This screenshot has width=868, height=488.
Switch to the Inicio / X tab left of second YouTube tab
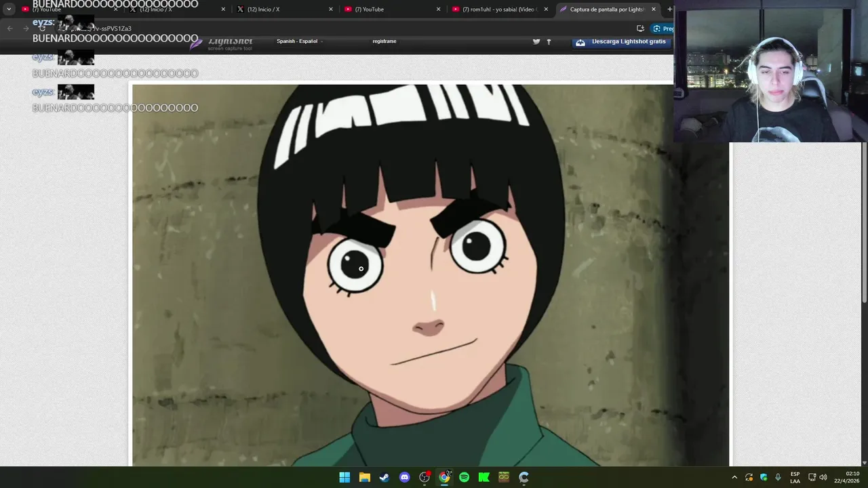tap(285, 9)
